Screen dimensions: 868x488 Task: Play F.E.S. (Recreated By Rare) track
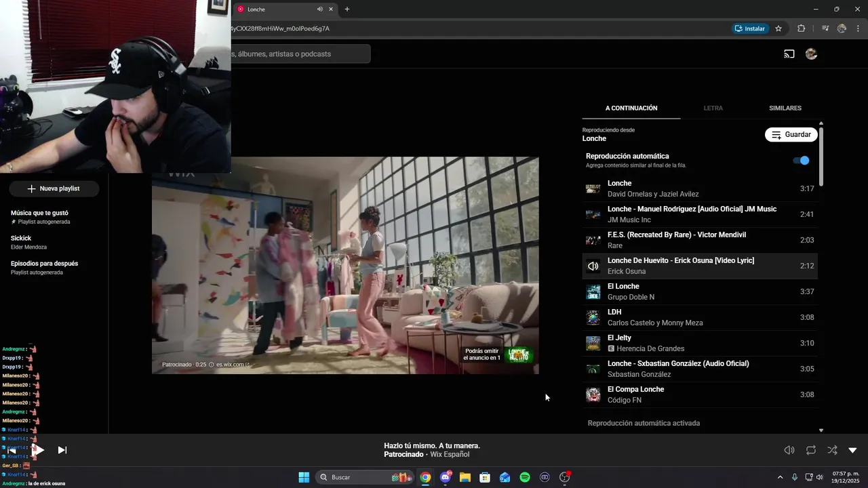(700, 240)
